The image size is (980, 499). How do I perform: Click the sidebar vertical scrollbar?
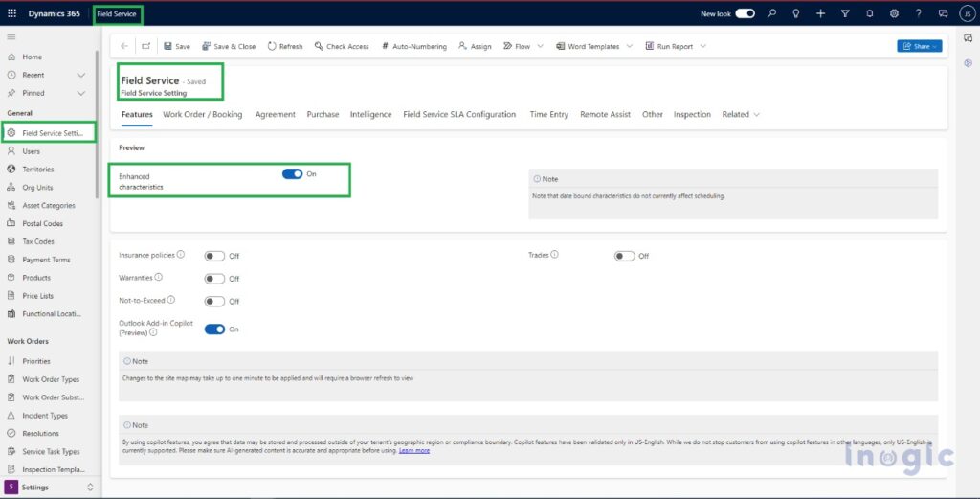[97, 125]
